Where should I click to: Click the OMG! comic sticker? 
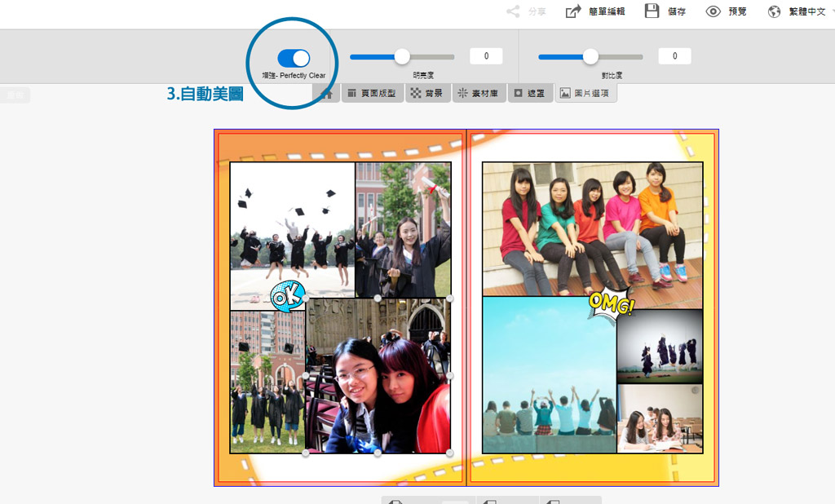(612, 304)
